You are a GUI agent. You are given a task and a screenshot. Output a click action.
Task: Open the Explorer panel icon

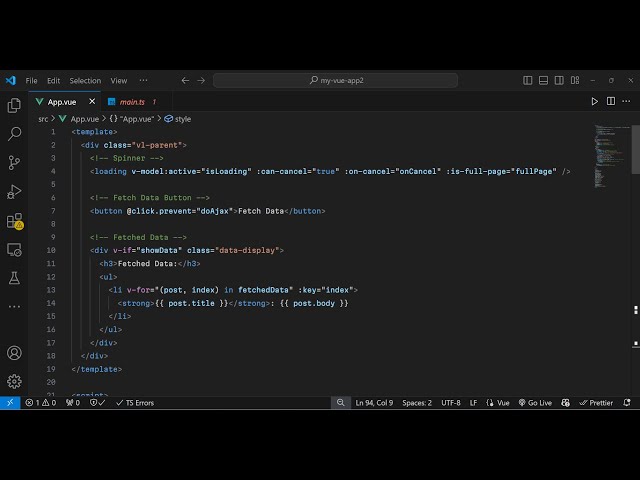[14, 105]
